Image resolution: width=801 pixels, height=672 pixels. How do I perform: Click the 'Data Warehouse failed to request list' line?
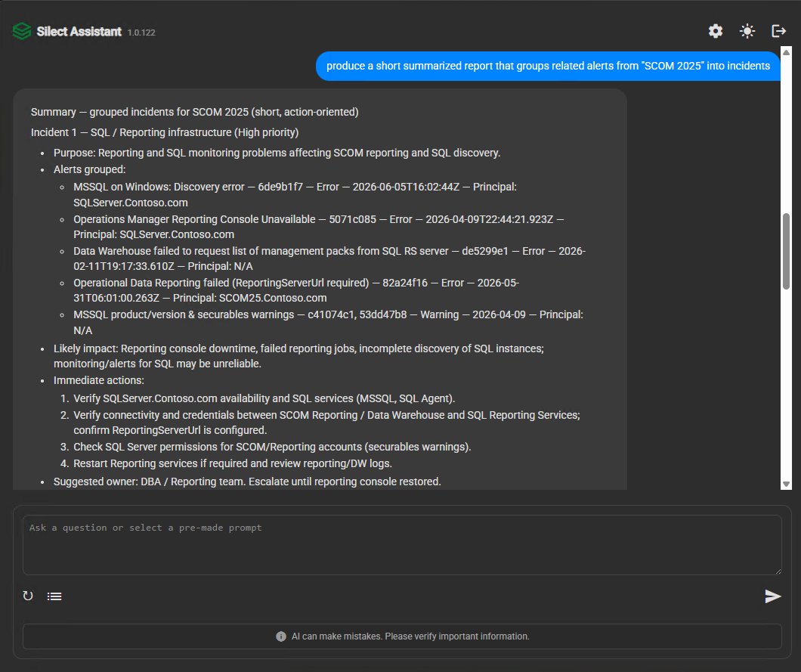(329, 259)
